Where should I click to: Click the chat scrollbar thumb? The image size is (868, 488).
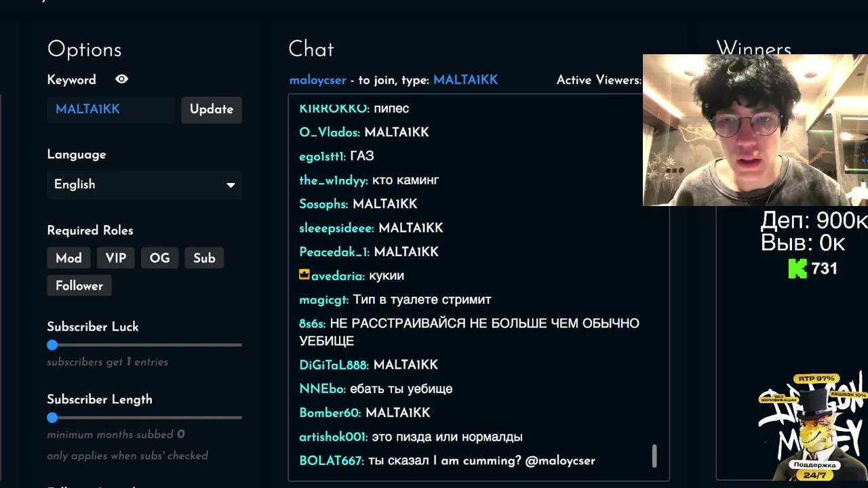click(654, 455)
